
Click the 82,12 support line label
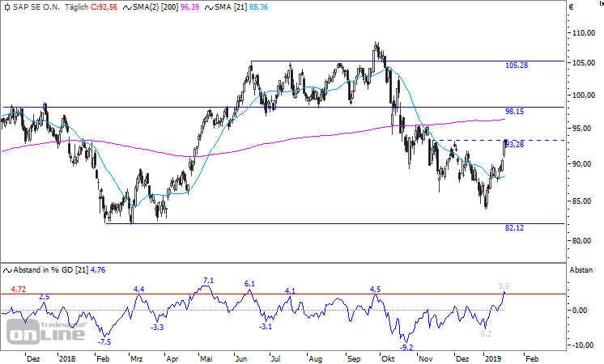(x=515, y=228)
